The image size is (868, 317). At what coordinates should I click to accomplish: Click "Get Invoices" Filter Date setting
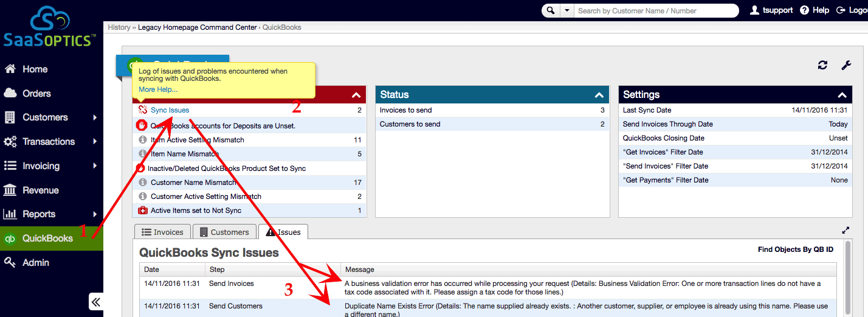735,152
